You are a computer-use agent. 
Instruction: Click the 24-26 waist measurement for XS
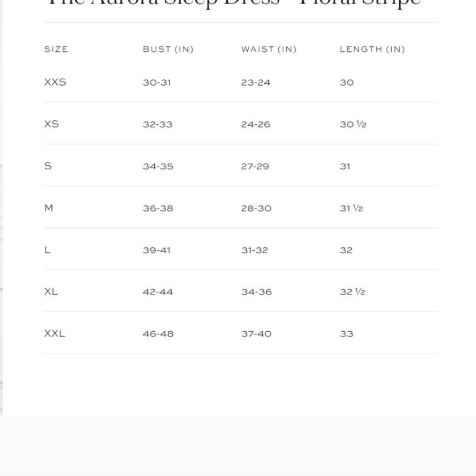click(255, 124)
